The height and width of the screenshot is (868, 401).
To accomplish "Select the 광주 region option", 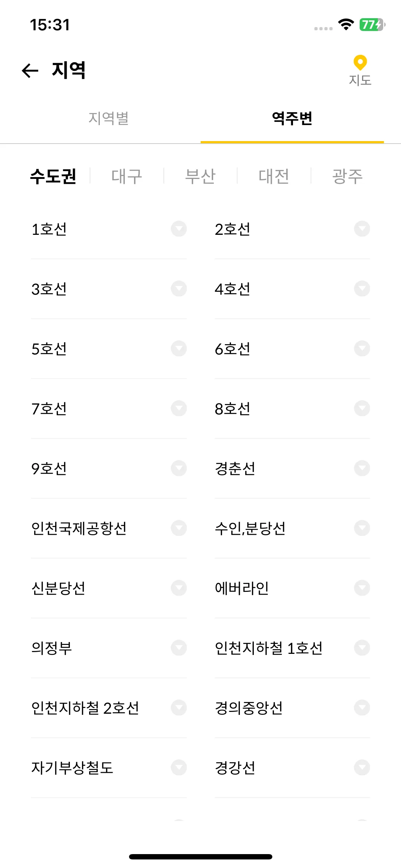I will point(348,176).
